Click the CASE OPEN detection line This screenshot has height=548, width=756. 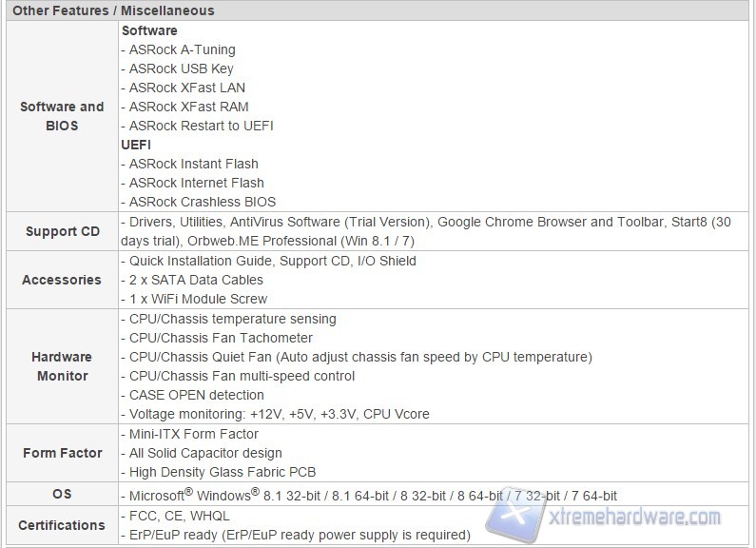[x=195, y=395]
